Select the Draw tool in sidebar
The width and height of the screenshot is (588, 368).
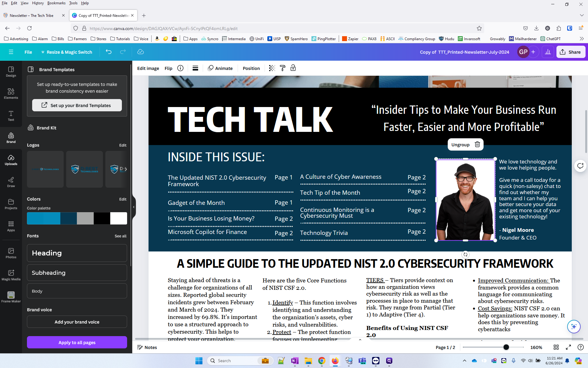(x=11, y=182)
